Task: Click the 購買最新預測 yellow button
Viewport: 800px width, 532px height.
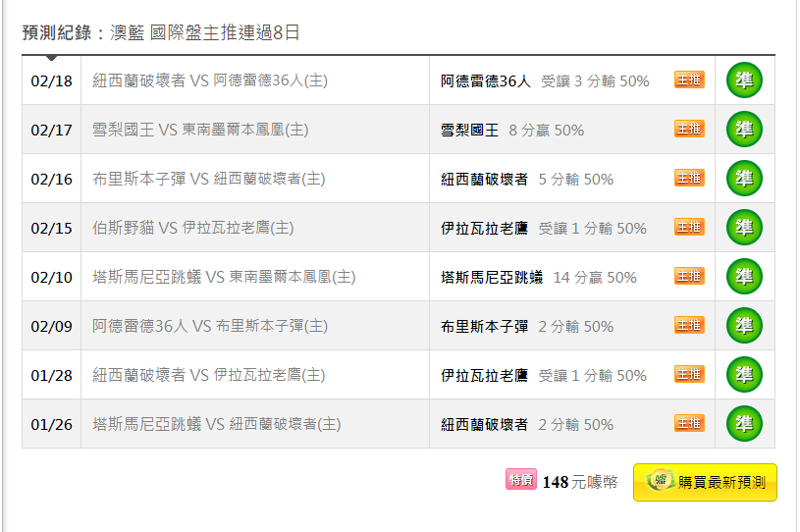Action: [x=705, y=482]
